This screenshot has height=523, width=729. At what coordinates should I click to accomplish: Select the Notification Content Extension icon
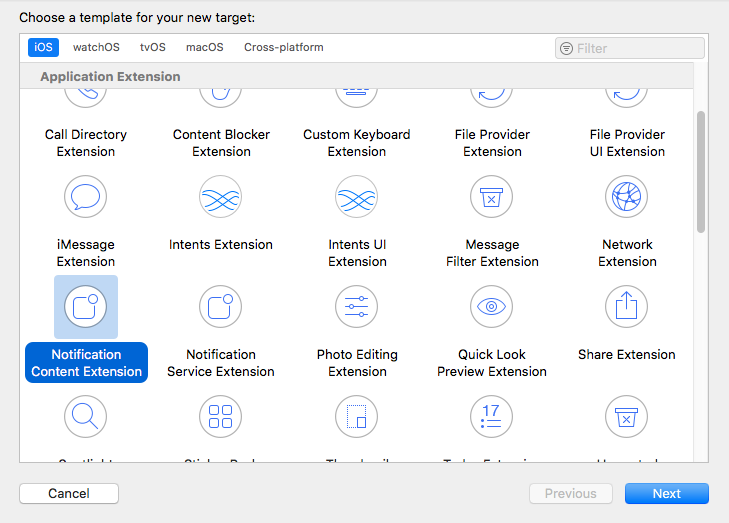point(86,307)
